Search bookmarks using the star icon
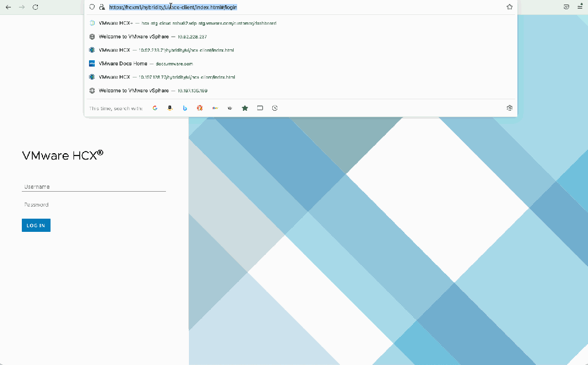 (x=245, y=108)
